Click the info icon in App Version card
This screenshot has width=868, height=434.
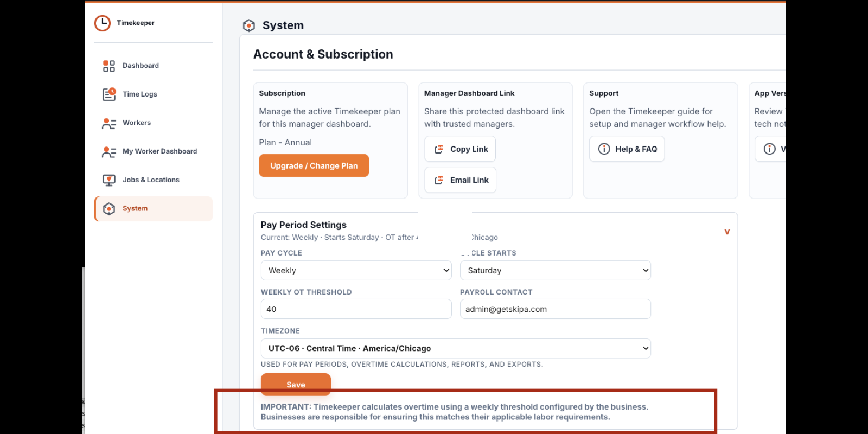pyautogui.click(x=770, y=149)
